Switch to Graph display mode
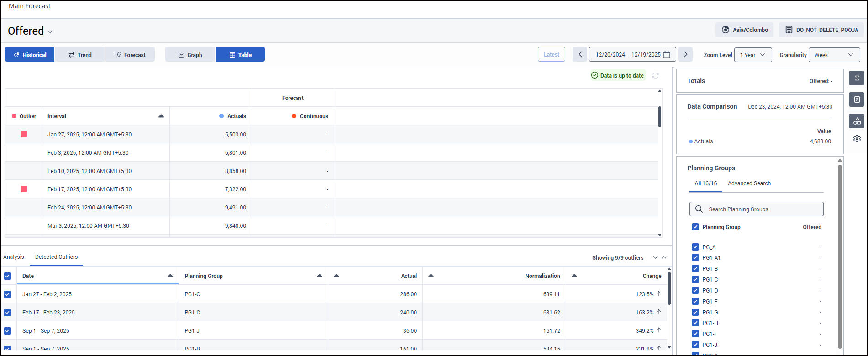Viewport: 868px width, 356px height. tap(190, 54)
